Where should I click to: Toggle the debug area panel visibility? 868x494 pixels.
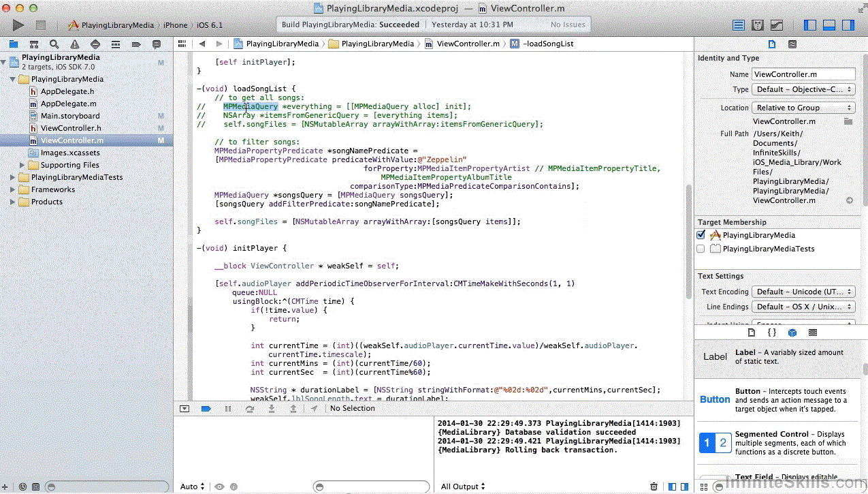(829, 25)
